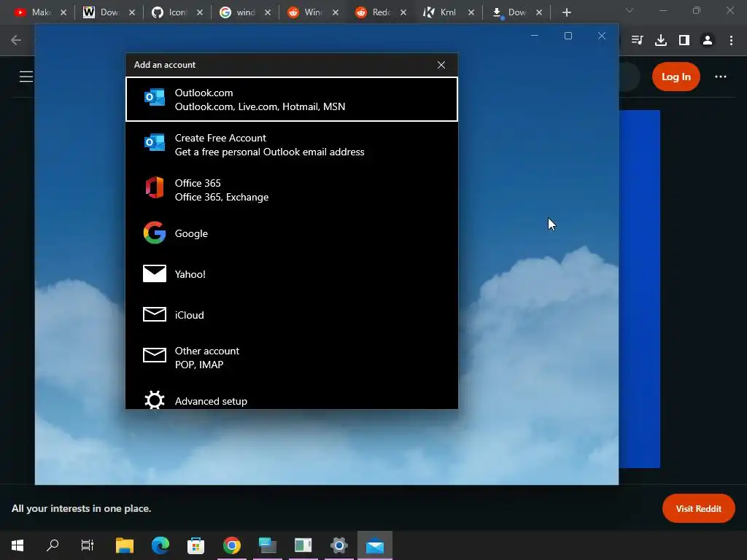The height and width of the screenshot is (560, 747).
Task: Click the browser back arrow
Action: click(16, 40)
